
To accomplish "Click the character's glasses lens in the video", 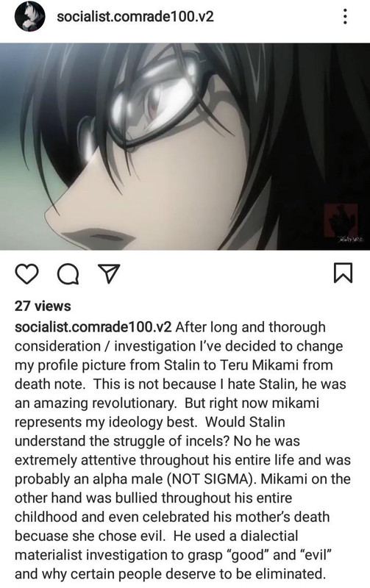I will pos(156,98).
